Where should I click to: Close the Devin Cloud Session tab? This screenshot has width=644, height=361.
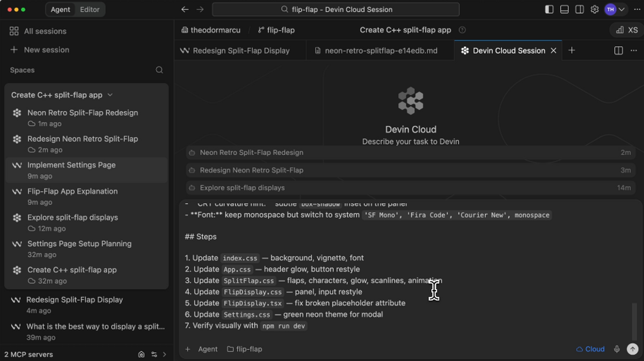[x=553, y=50]
